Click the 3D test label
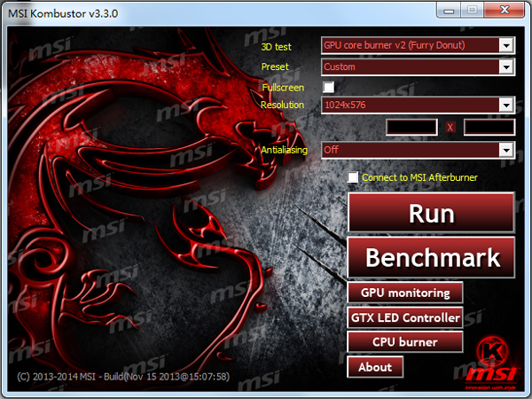532x399 pixels. (276, 47)
